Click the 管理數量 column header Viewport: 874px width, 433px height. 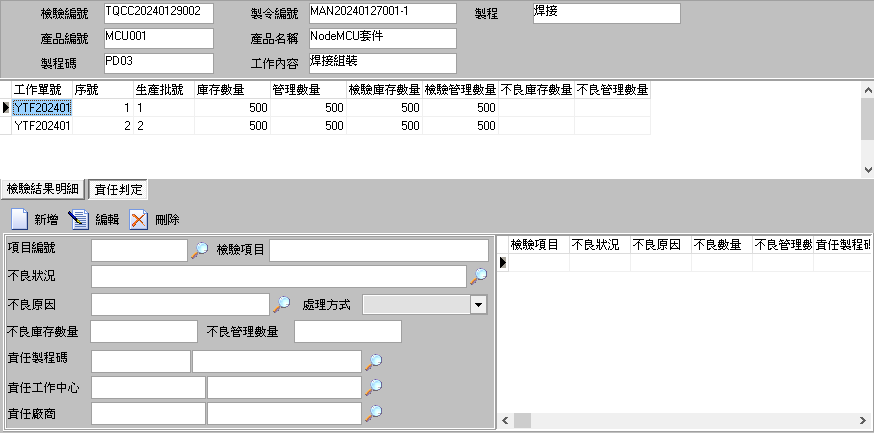click(x=308, y=90)
